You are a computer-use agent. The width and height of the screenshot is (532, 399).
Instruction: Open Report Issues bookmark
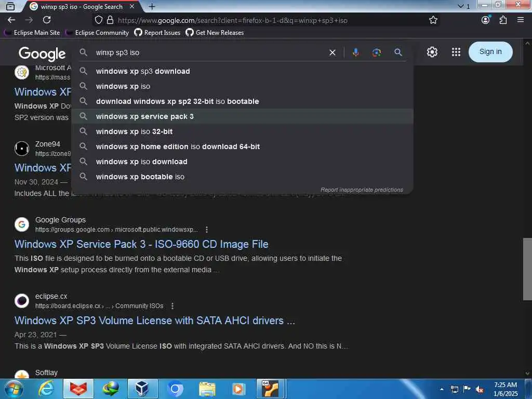click(x=157, y=33)
